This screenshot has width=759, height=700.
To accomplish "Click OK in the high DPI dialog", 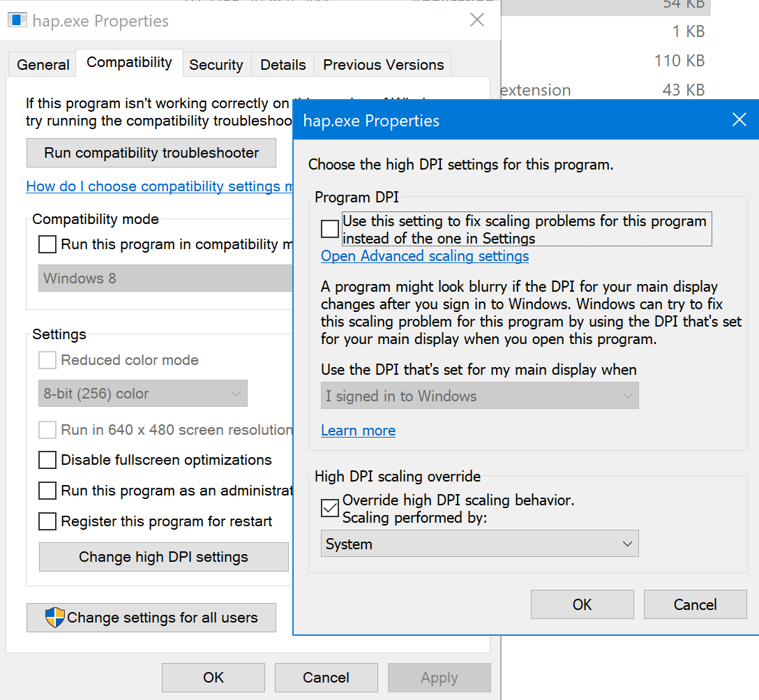I will tap(582, 604).
